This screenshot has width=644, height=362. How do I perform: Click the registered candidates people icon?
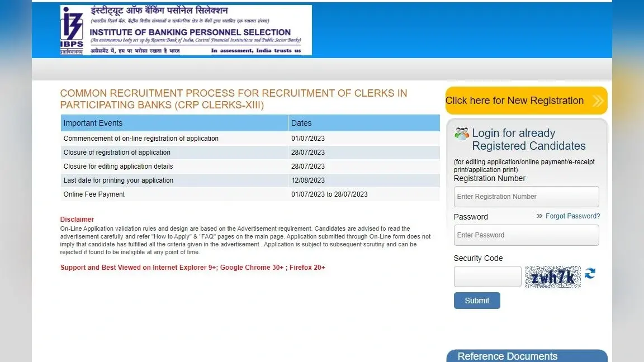tap(462, 134)
